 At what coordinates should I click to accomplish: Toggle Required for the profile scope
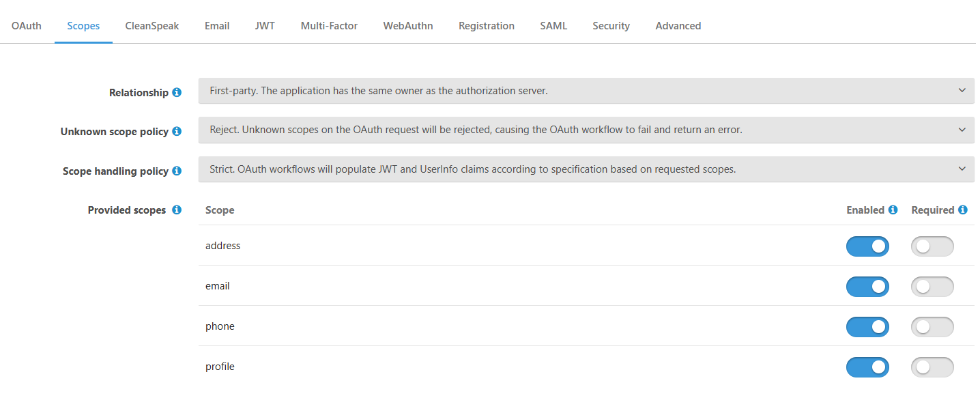[932, 367]
